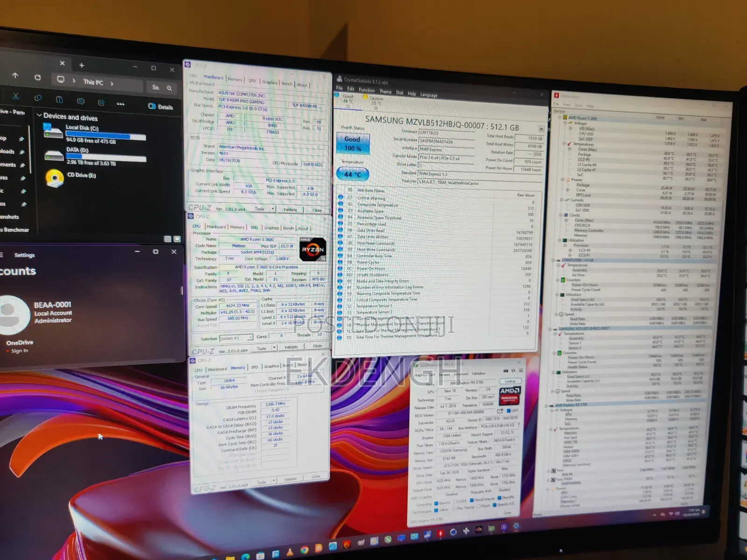Click the GPU-Z refresh icon
Screen dimensions: 747x560
pos(513,371)
